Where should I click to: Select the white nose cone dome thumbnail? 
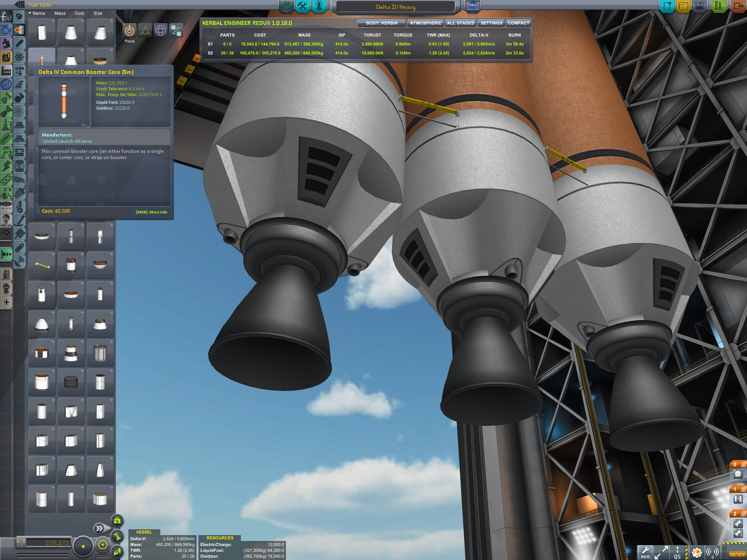coord(42,324)
